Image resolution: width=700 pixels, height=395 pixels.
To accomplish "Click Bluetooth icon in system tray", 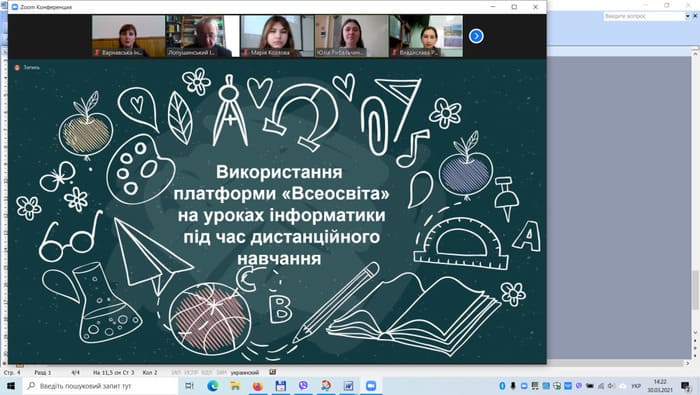I will click(502, 386).
